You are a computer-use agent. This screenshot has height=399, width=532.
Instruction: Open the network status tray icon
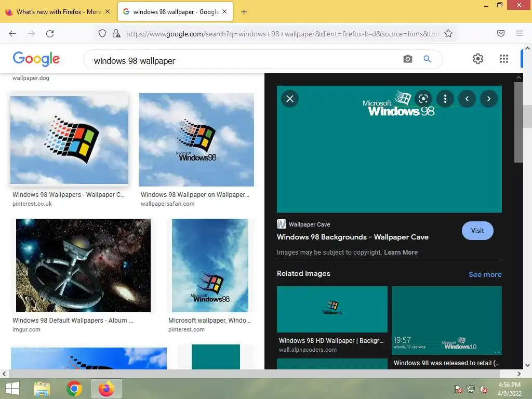pos(471,389)
